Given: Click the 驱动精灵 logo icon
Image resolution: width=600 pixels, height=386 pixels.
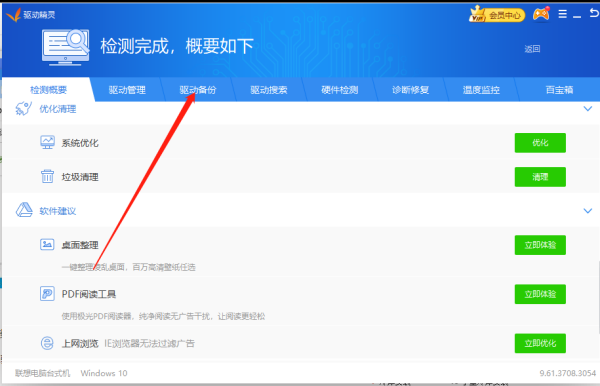Looking at the screenshot, I should [x=14, y=15].
